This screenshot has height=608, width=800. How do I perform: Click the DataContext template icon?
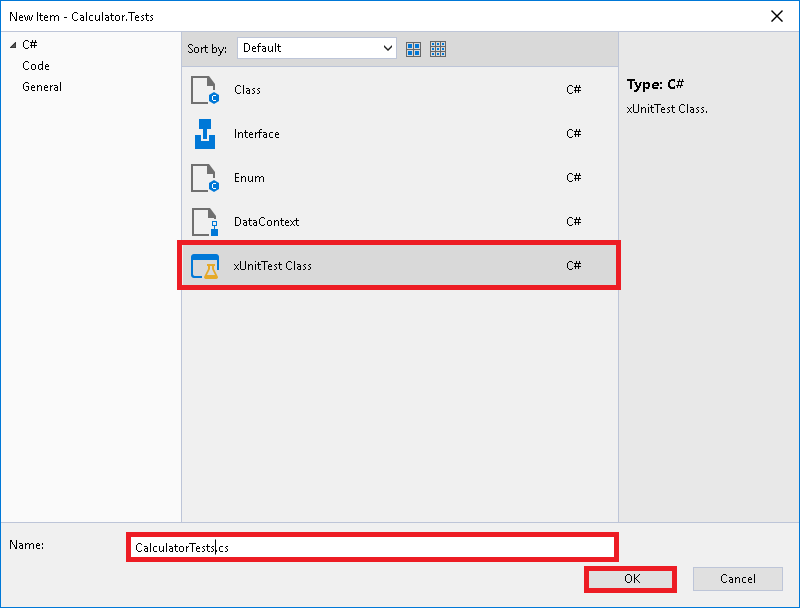click(204, 222)
